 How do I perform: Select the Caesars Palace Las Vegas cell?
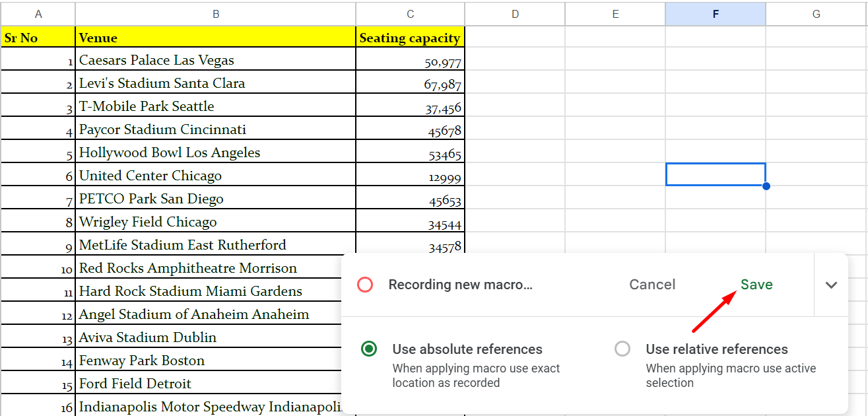(x=216, y=59)
